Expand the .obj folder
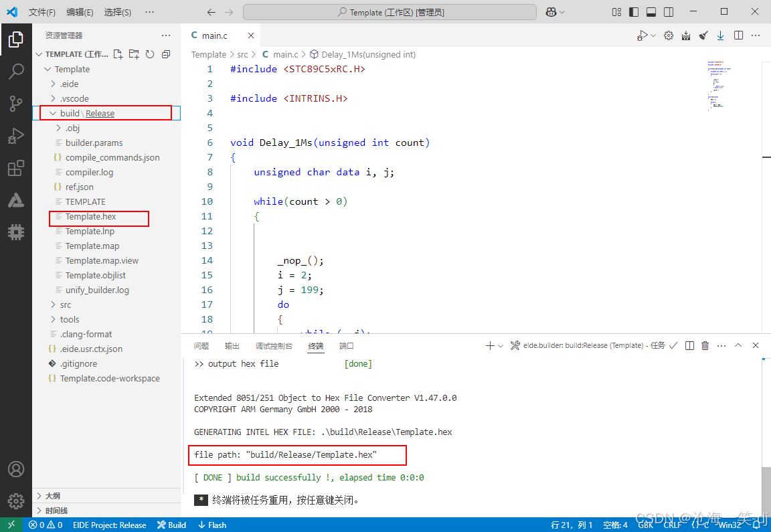Screen dimensions: 771x532 (58, 128)
